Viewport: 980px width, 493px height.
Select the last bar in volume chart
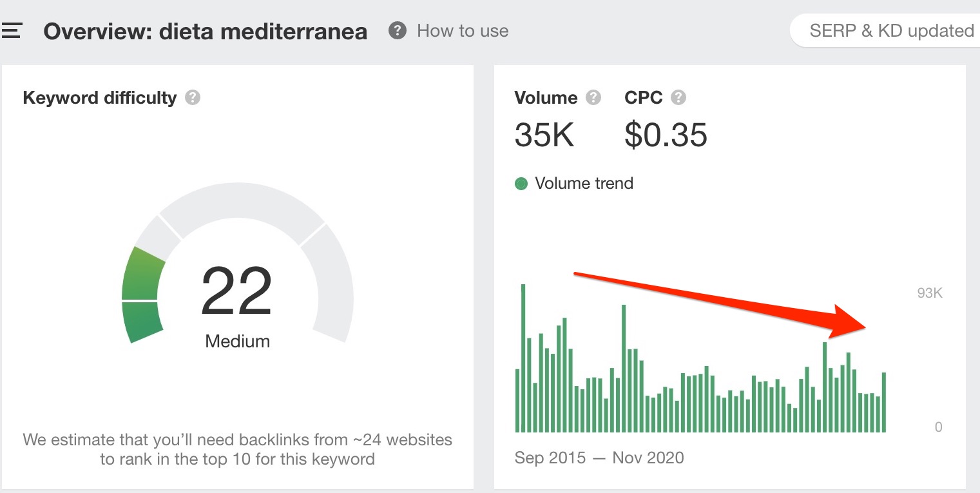click(x=884, y=402)
